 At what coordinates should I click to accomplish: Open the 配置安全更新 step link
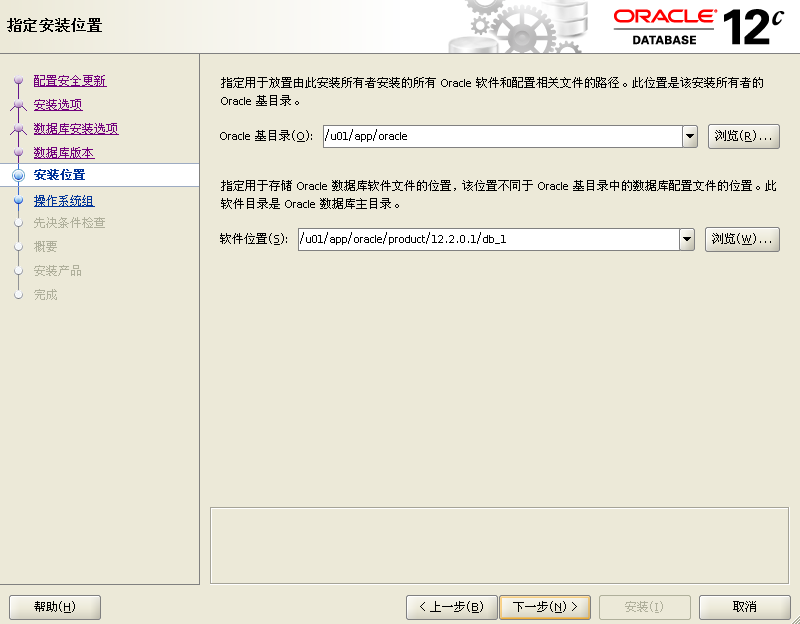point(70,81)
